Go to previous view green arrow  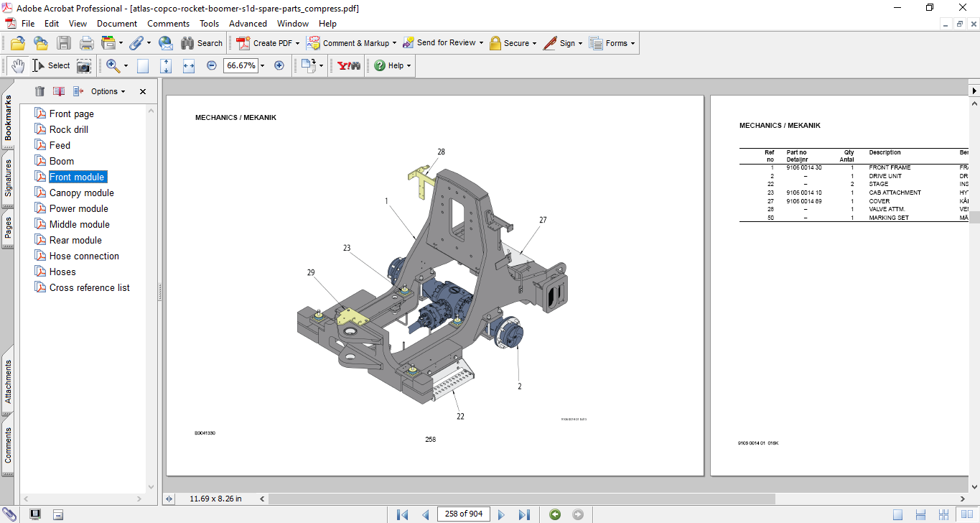[555, 514]
